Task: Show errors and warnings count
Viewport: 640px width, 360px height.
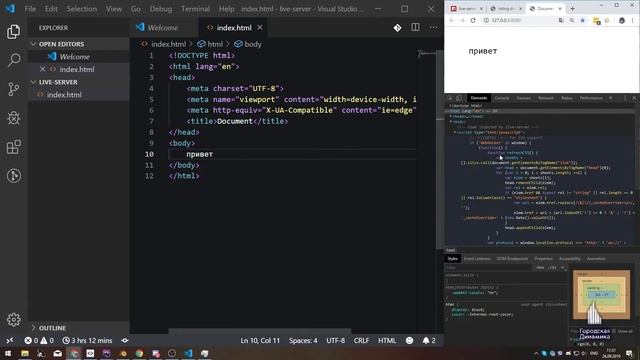Action: [x=39, y=340]
